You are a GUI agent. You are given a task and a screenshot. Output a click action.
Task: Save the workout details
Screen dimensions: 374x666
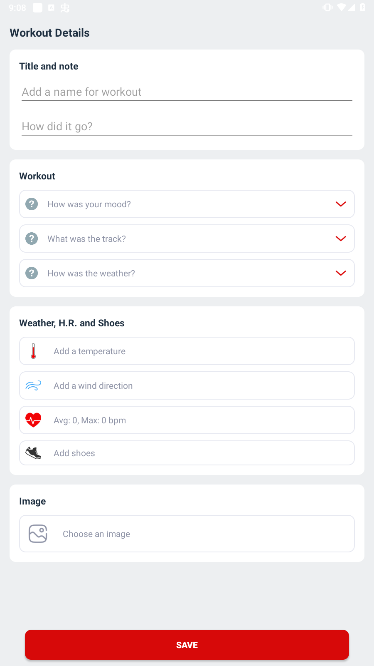pyautogui.click(x=187, y=645)
